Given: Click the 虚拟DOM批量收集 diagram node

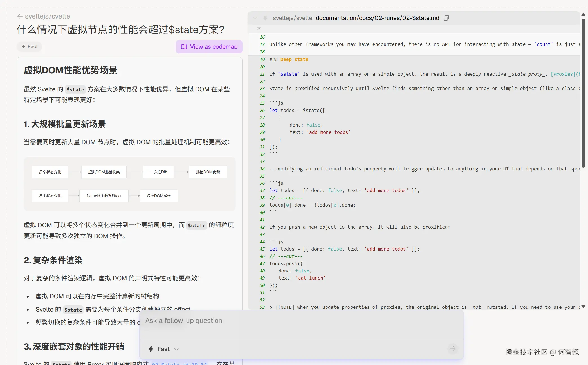Looking at the screenshot, I should (104, 172).
